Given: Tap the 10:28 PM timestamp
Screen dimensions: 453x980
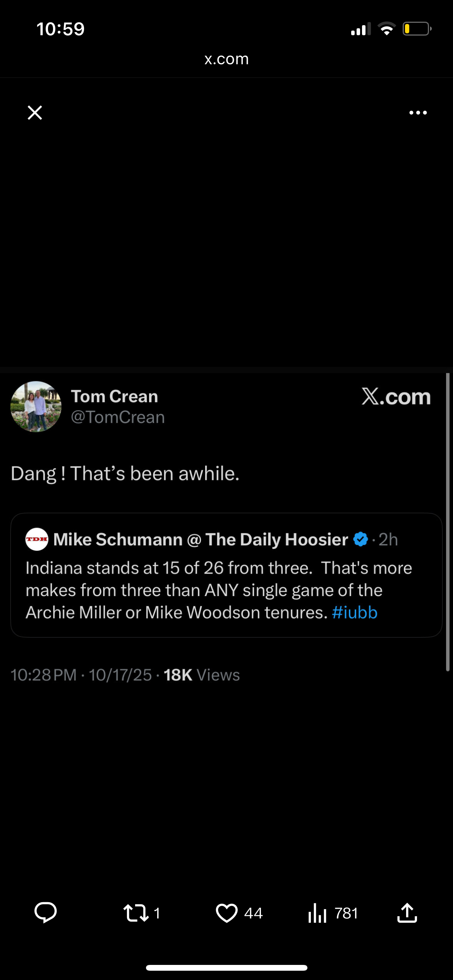Looking at the screenshot, I should (43, 675).
